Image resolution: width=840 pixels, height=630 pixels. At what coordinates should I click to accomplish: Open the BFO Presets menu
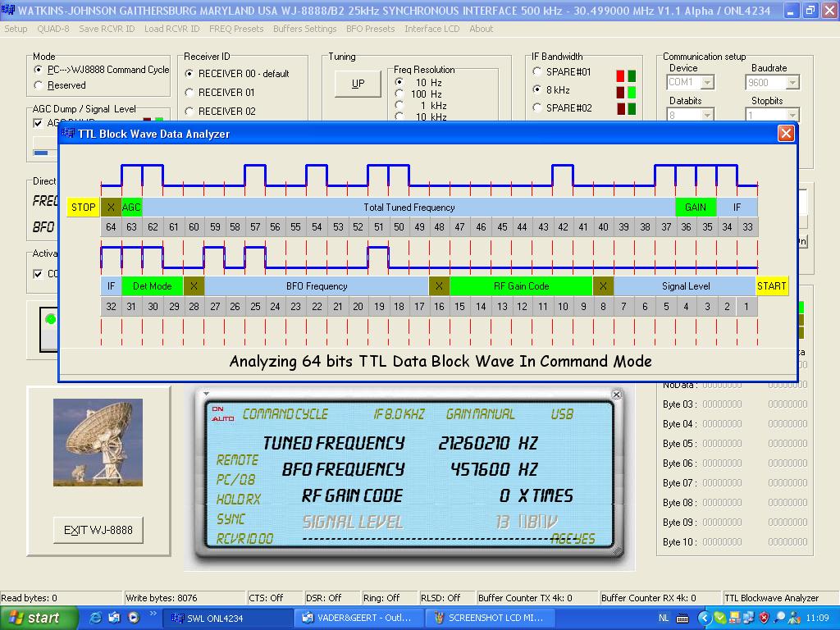(x=370, y=29)
